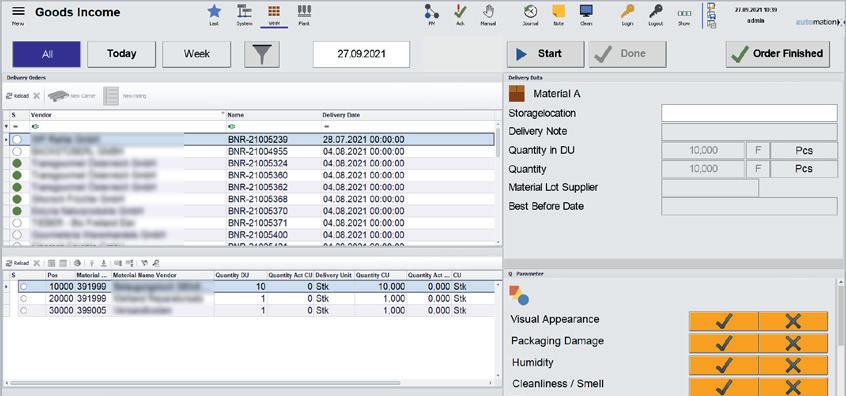Select status circle for BNR-21004955
846x396 pixels.
click(17, 152)
